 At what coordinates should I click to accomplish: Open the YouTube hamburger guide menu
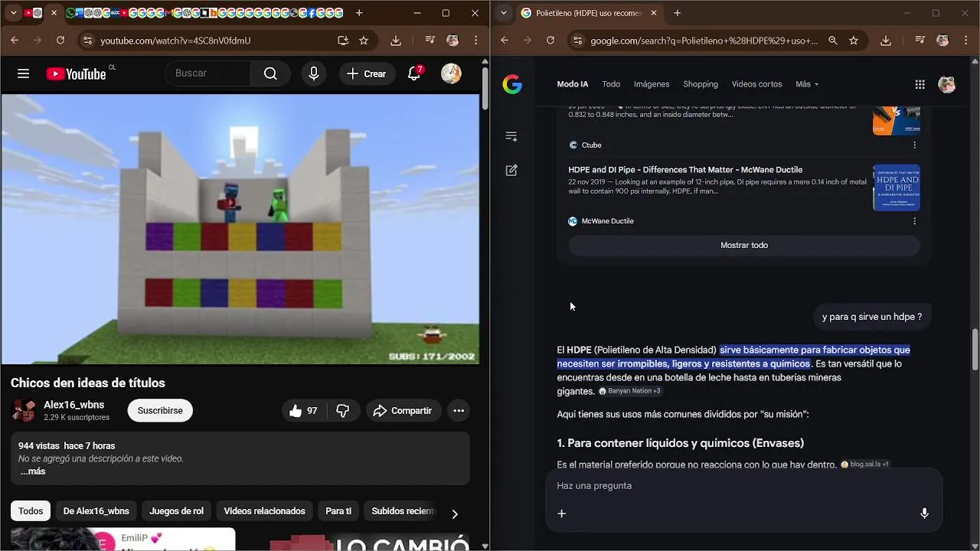click(24, 73)
